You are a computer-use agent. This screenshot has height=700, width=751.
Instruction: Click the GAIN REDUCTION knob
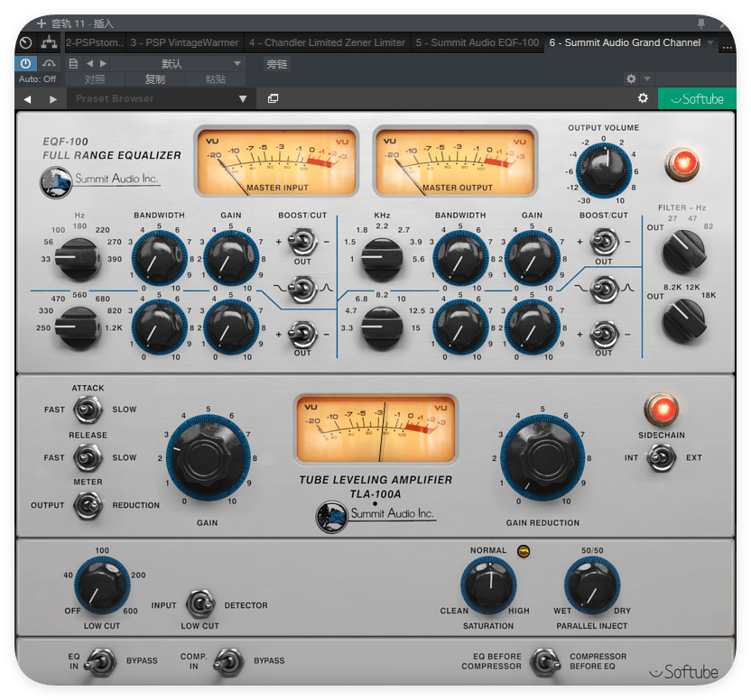pos(542,457)
